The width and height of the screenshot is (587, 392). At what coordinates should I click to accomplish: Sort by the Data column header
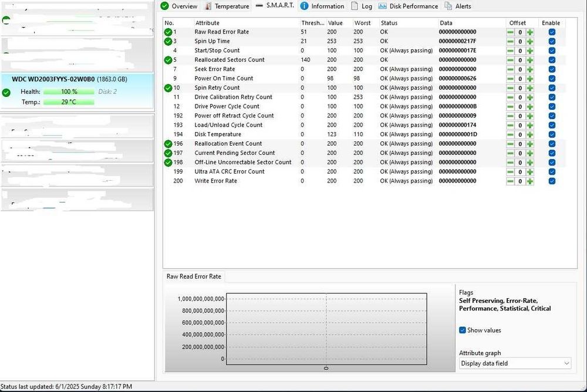click(472, 23)
